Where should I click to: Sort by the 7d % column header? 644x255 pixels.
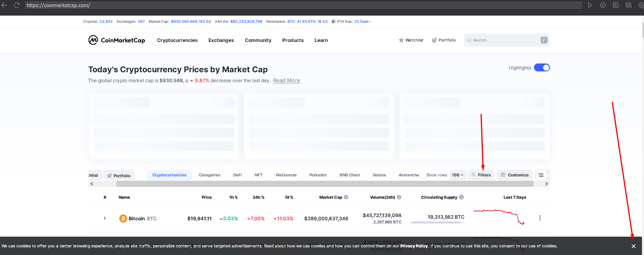point(289,198)
